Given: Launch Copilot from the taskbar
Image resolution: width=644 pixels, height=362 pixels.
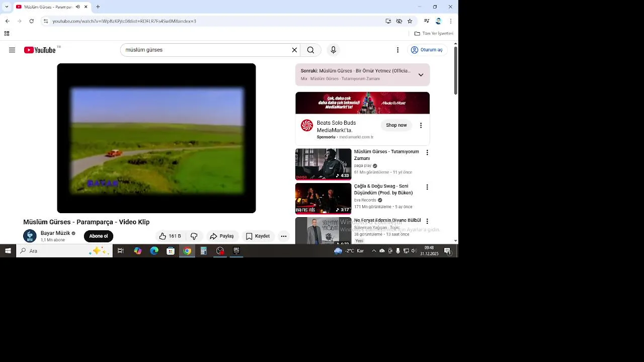Looking at the screenshot, I should (137, 251).
